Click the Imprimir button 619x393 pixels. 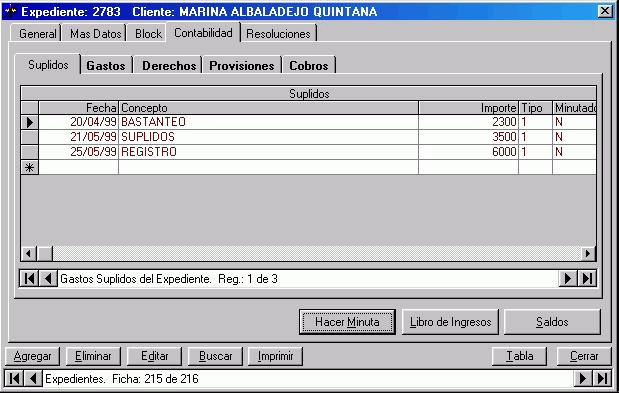pyautogui.click(x=275, y=356)
